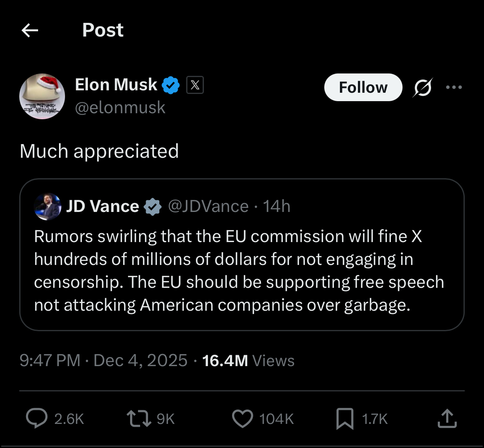Repost this post
This screenshot has width=484, height=448.
[x=138, y=418]
